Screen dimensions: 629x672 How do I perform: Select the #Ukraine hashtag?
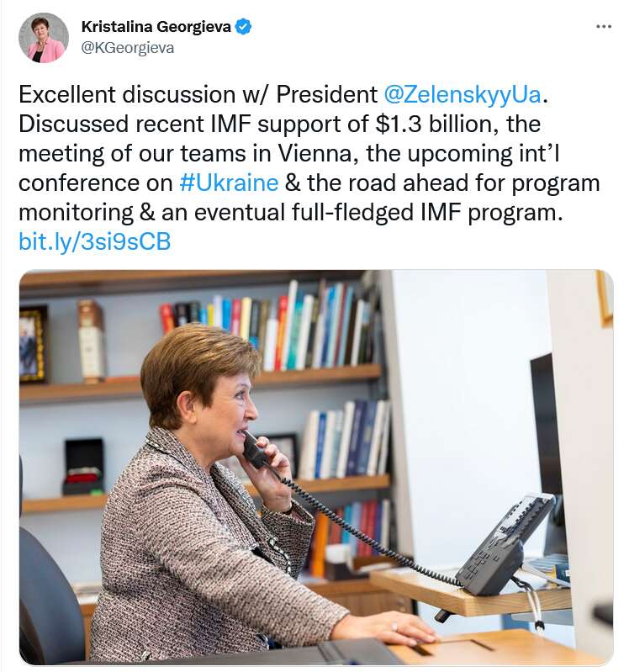pyautogui.click(x=229, y=183)
